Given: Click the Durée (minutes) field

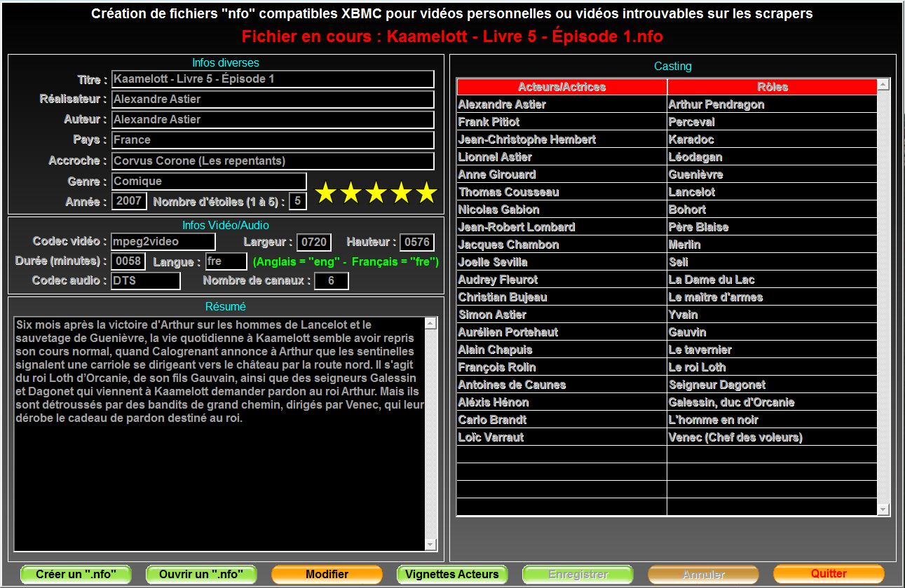Looking at the screenshot, I should pyautogui.click(x=129, y=261).
